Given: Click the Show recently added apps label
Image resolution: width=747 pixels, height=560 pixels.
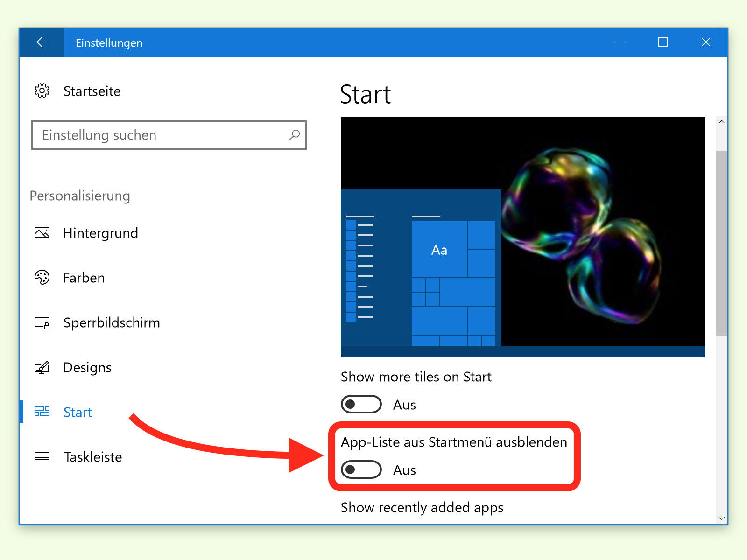Looking at the screenshot, I should [x=422, y=507].
